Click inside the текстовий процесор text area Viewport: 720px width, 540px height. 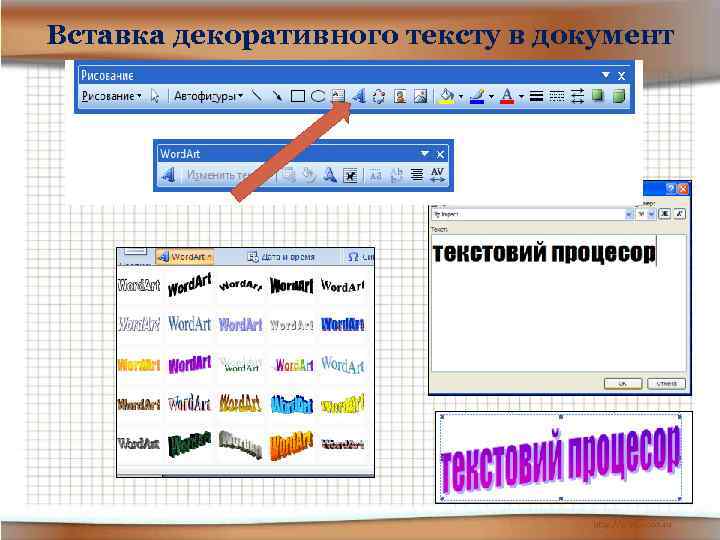coord(559,303)
